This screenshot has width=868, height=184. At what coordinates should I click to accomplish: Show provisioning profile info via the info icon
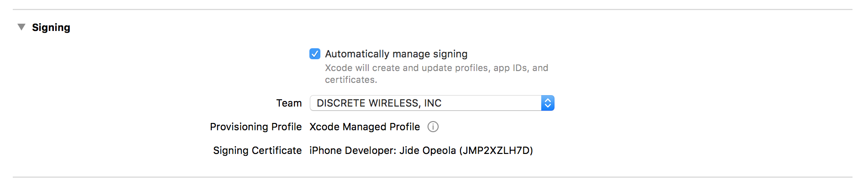pyautogui.click(x=433, y=127)
